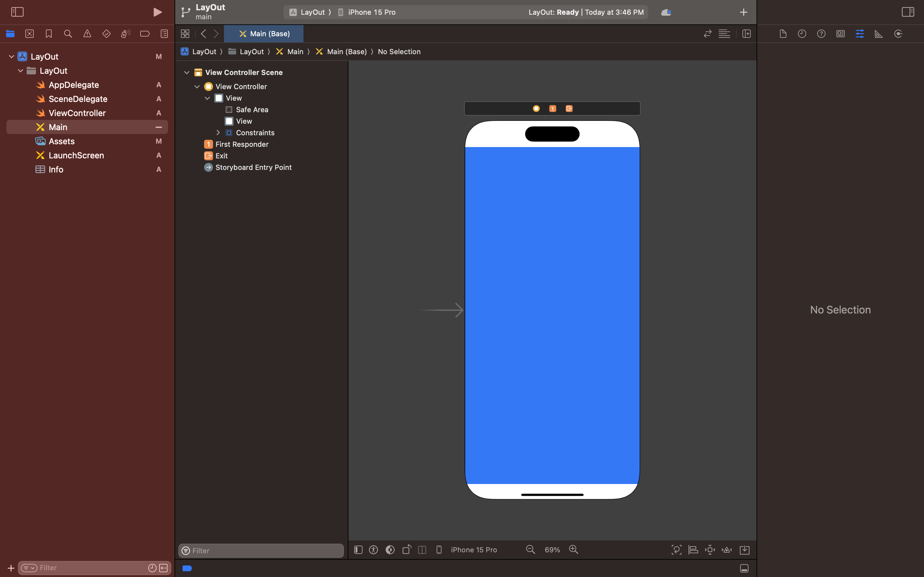Open the Size inspector ruler icon

[878, 34]
